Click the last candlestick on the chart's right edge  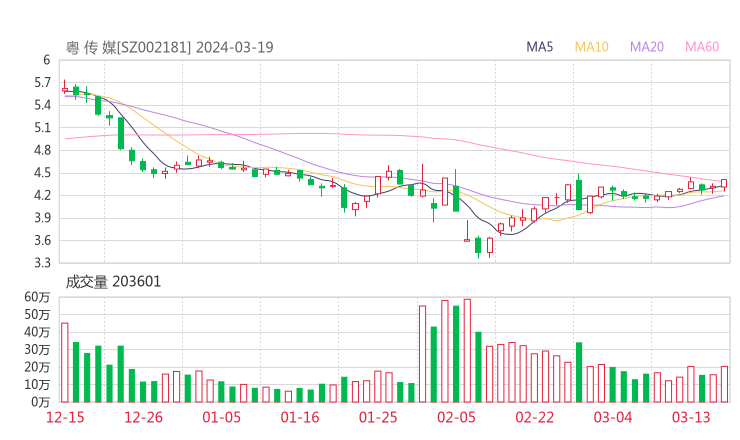(x=724, y=184)
